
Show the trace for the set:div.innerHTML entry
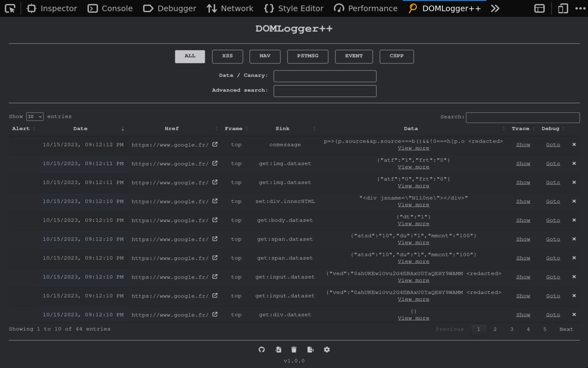click(523, 201)
